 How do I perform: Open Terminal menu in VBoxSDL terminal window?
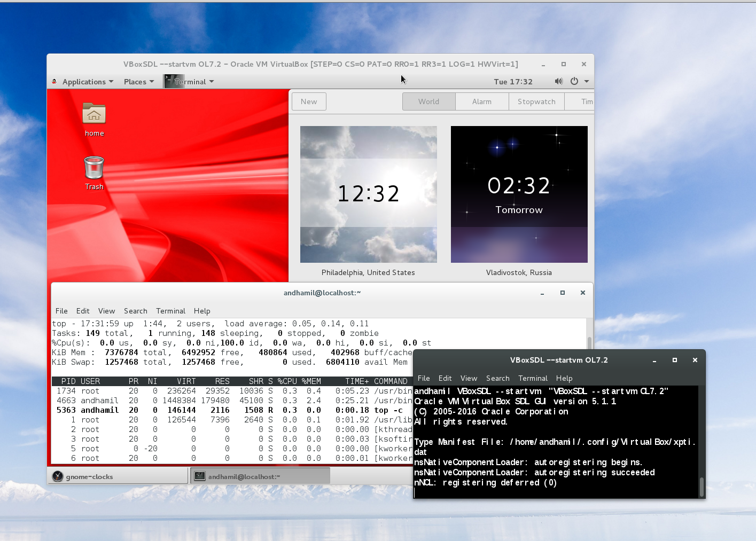tap(533, 378)
